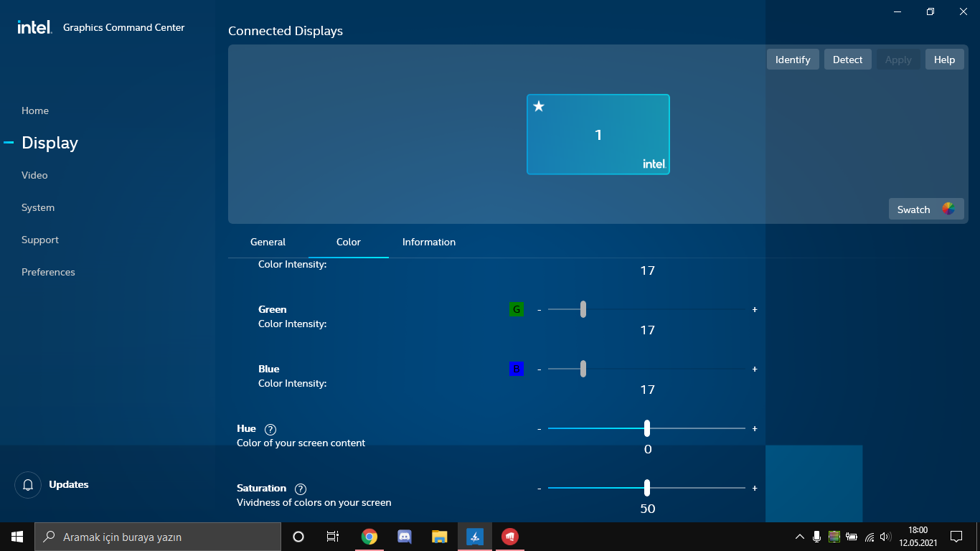The width and height of the screenshot is (980, 551).
Task: Increase Green intensity with plus button
Action: 755,309
